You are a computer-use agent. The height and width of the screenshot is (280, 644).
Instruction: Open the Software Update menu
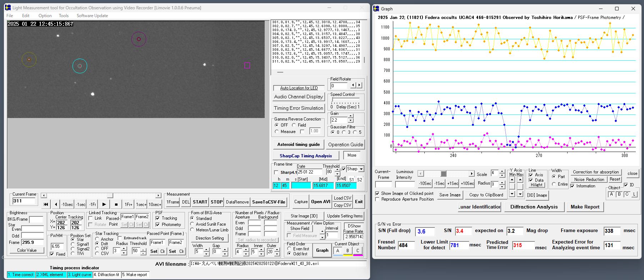92,16
